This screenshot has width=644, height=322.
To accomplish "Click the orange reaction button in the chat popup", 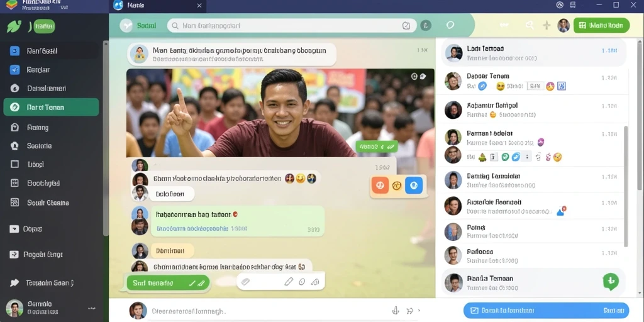I will point(380,186).
